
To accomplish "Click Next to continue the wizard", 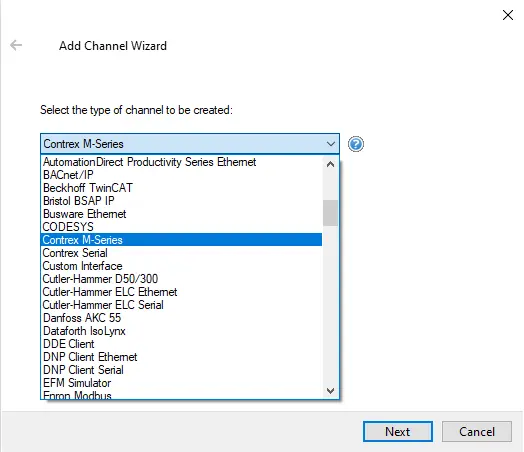I will (x=398, y=432).
